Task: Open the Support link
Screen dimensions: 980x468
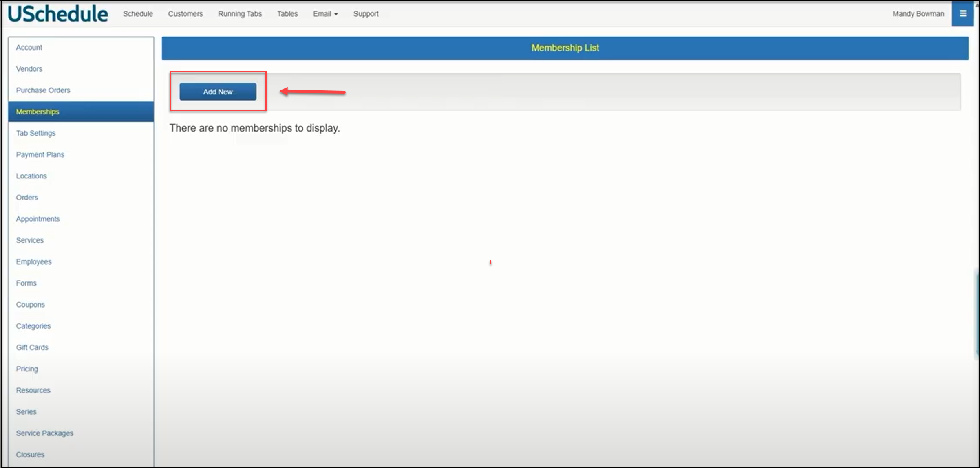Action: click(366, 14)
